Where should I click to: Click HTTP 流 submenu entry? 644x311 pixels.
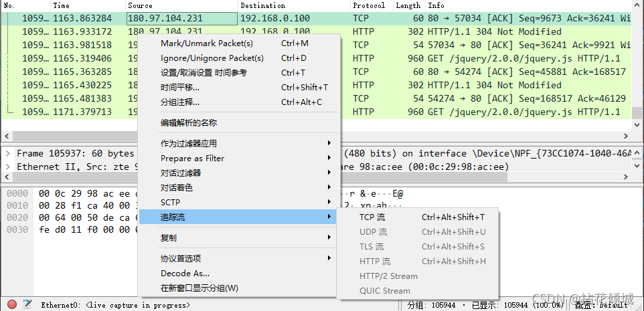(x=417, y=262)
